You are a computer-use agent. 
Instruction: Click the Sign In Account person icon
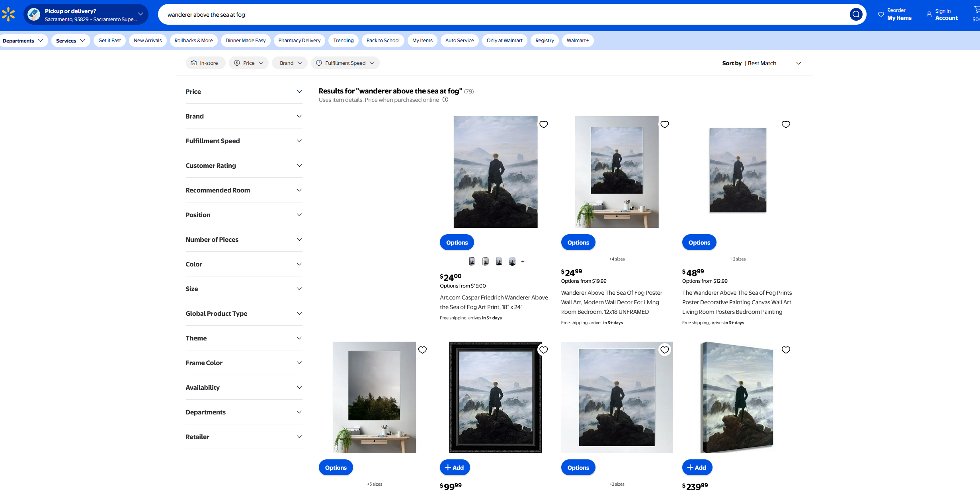(929, 14)
